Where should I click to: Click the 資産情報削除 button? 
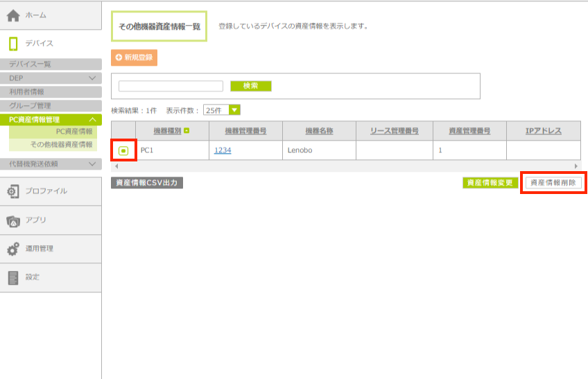pos(553,183)
